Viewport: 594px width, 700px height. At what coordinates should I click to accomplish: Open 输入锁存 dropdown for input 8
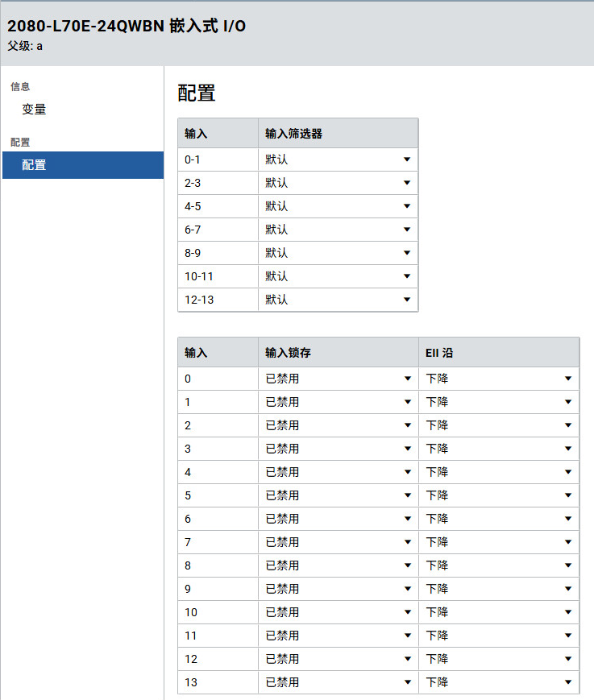339,565
